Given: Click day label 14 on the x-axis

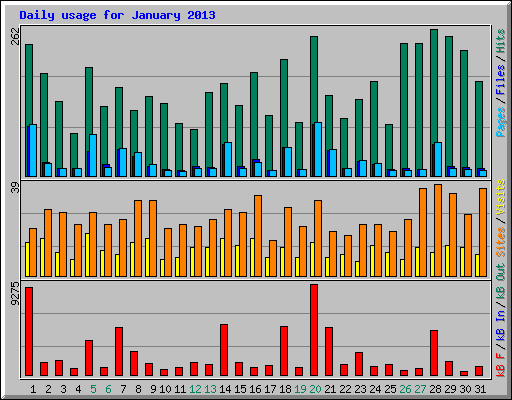Looking at the screenshot, I should tap(225, 389).
